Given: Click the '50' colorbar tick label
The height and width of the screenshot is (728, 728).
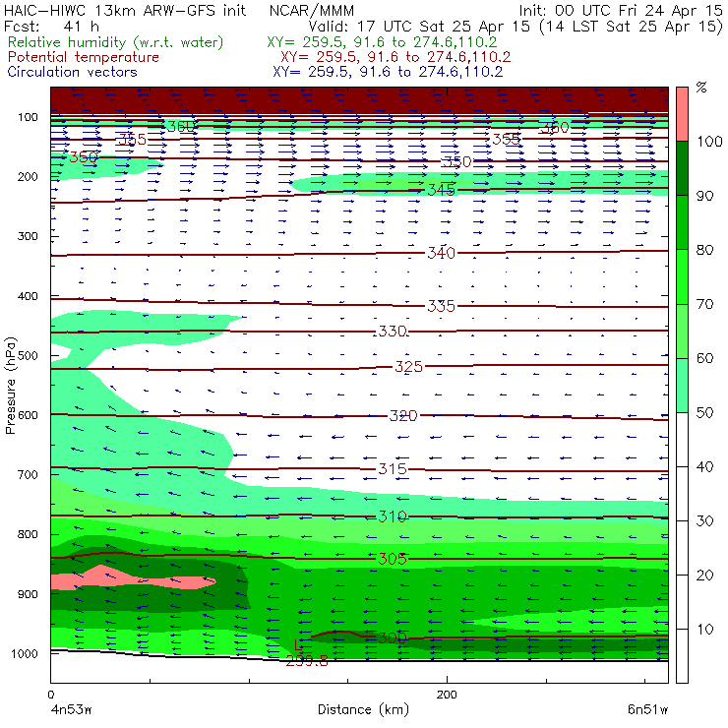Looking at the screenshot, I should pos(704,413).
